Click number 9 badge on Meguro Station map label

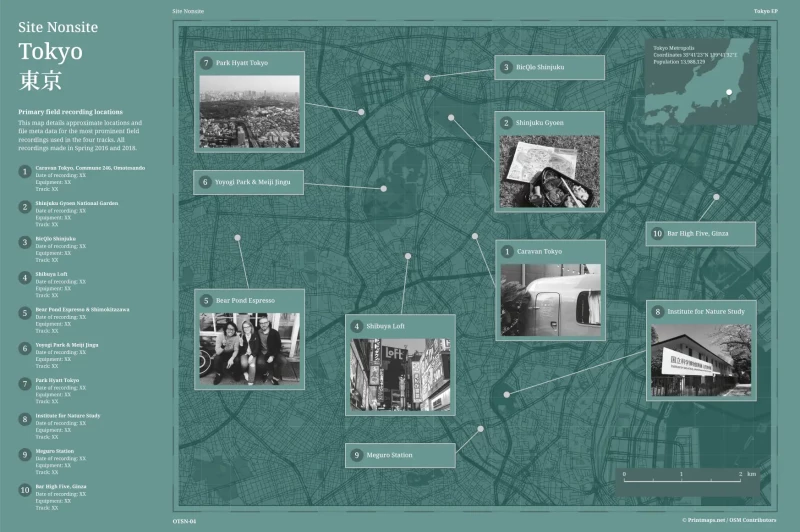click(357, 455)
